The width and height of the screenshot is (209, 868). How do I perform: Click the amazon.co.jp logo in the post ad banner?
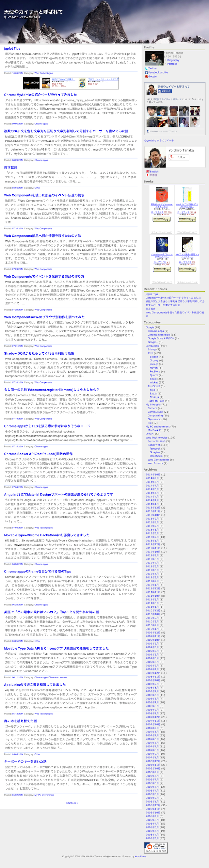(x=31, y=83)
